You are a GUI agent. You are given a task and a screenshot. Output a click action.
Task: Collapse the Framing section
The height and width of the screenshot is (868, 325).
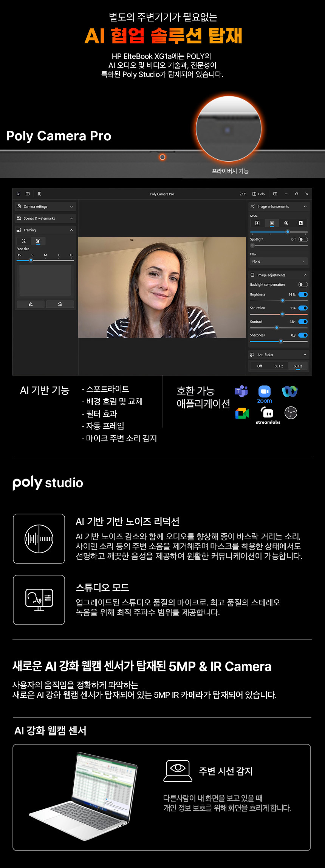(45, 230)
